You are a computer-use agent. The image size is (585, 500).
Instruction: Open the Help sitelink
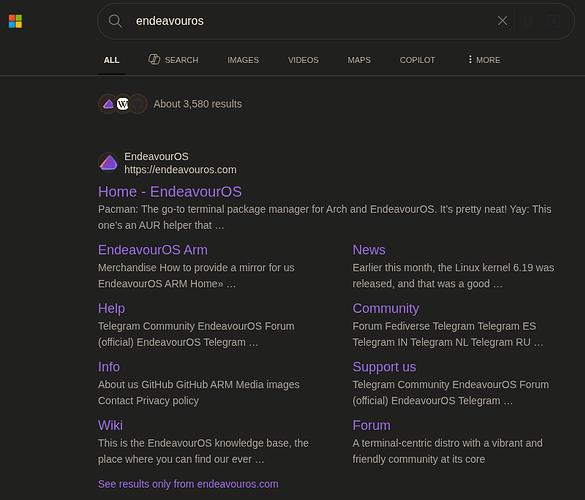click(x=111, y=309)
